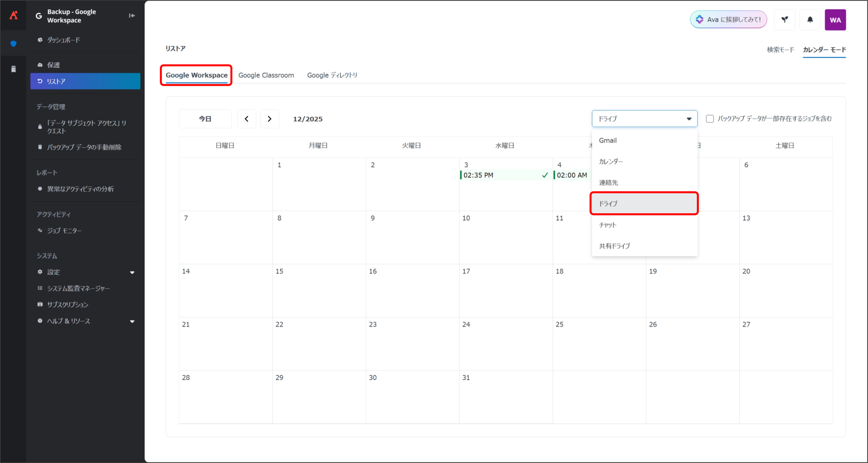Open the notifications bell

[x=810, y=20]
